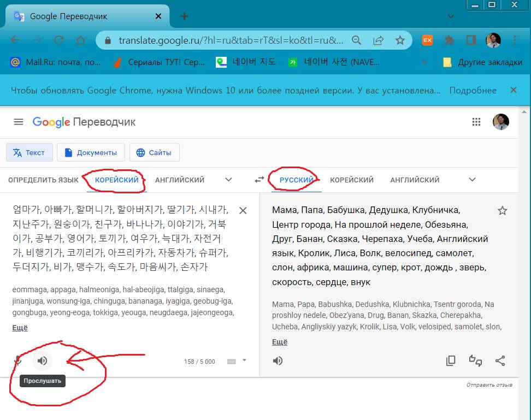Copy the Russian translation

[x=451, y=360]
